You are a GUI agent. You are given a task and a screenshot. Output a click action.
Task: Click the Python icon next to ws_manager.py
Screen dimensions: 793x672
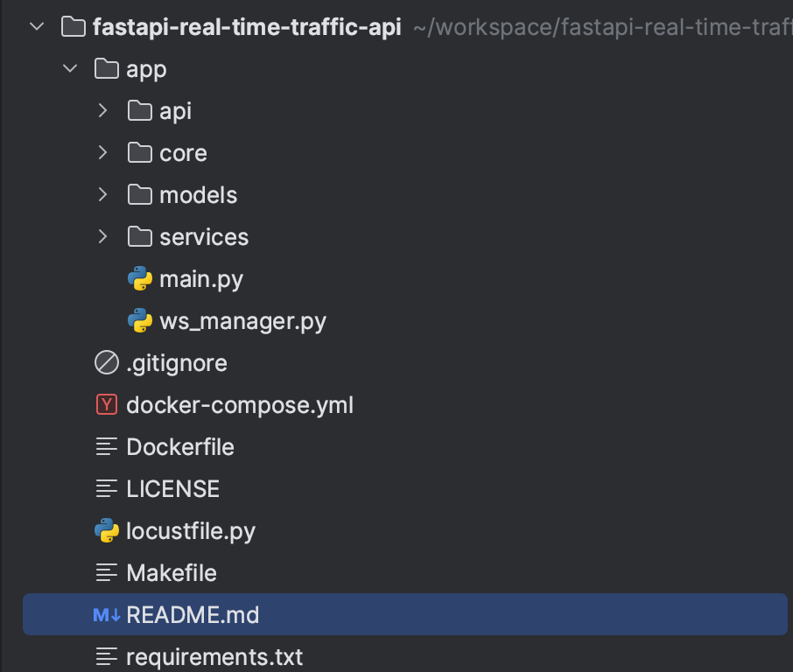[x=140, y=321]
